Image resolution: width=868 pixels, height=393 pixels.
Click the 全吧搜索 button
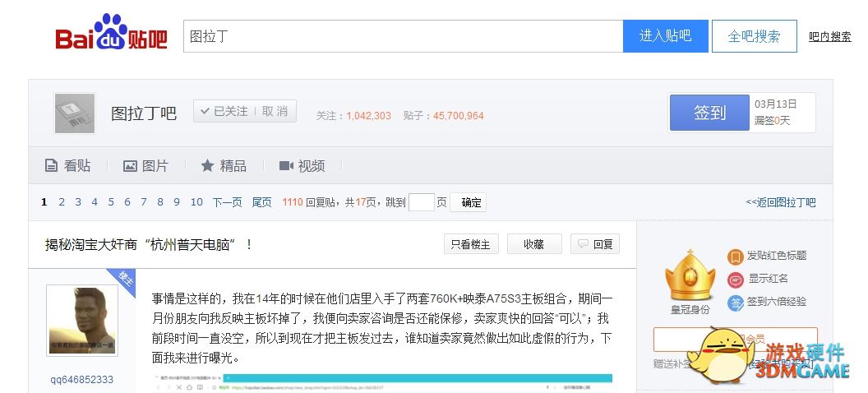(x=754, y=36)
